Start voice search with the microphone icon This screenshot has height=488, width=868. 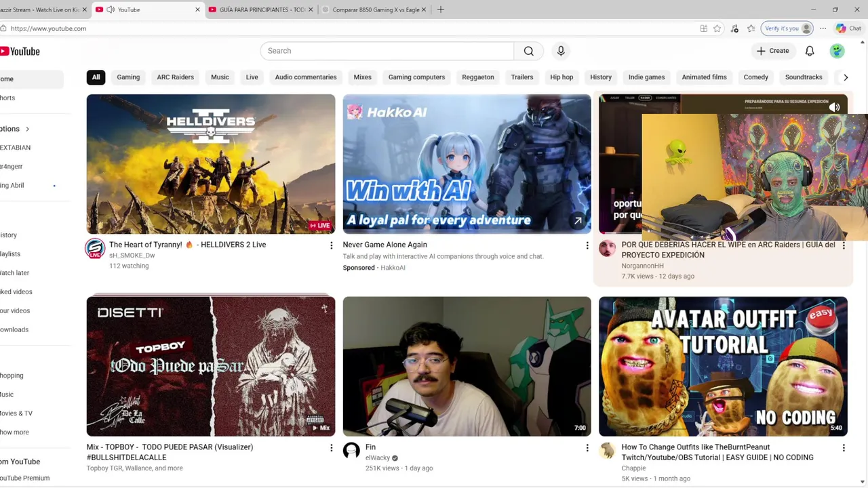pyautogui.click(x=561, y=51)
